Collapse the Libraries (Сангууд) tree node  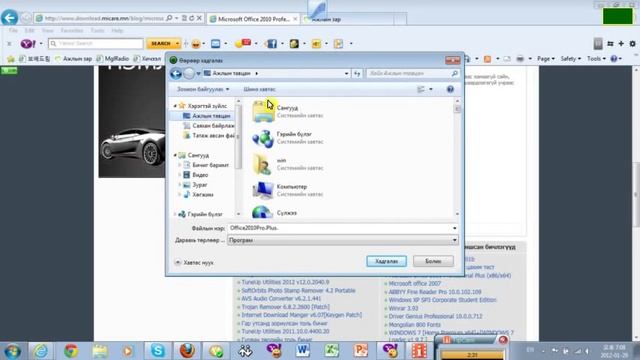point(175,155)
